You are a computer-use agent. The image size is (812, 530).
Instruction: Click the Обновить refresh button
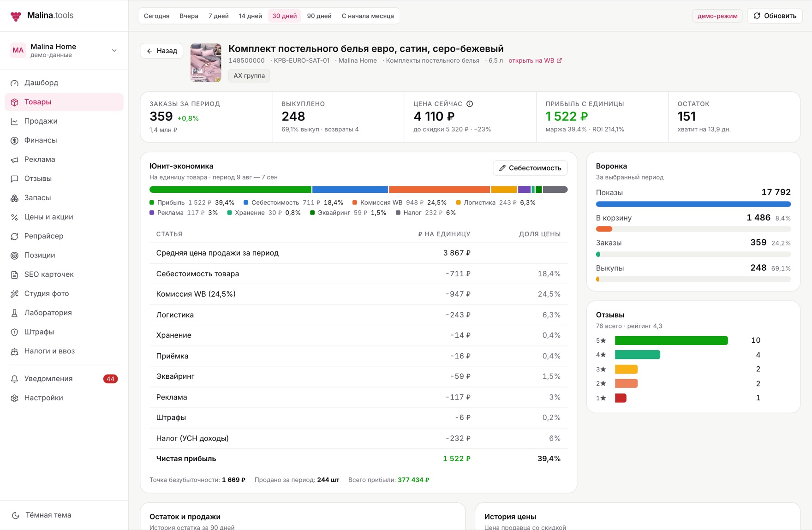[x=775, y=16]
